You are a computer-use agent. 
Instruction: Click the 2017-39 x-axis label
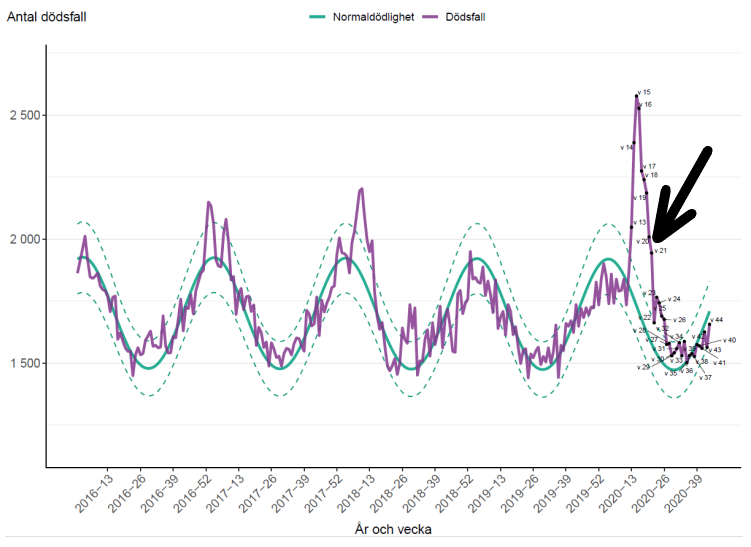[291, 493]
